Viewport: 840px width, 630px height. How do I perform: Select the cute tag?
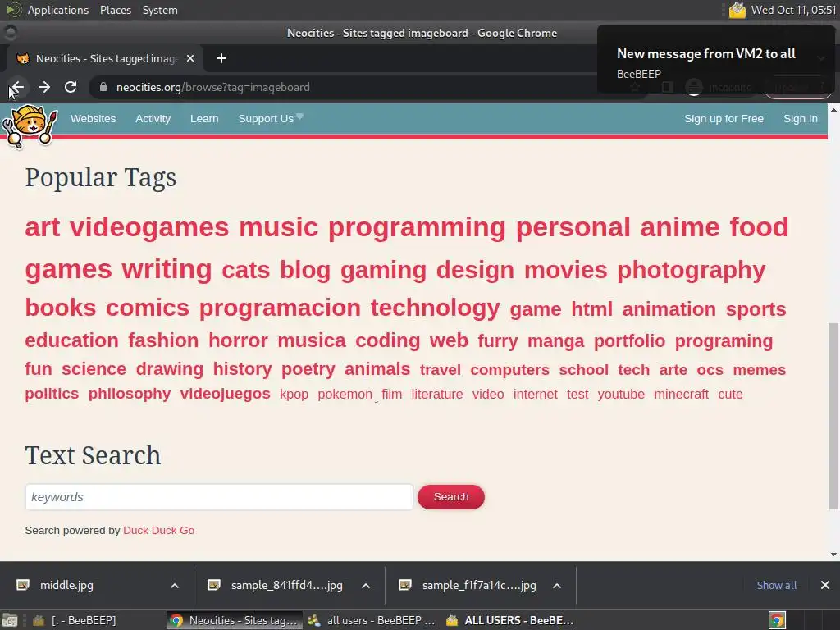tap(730, 395)
